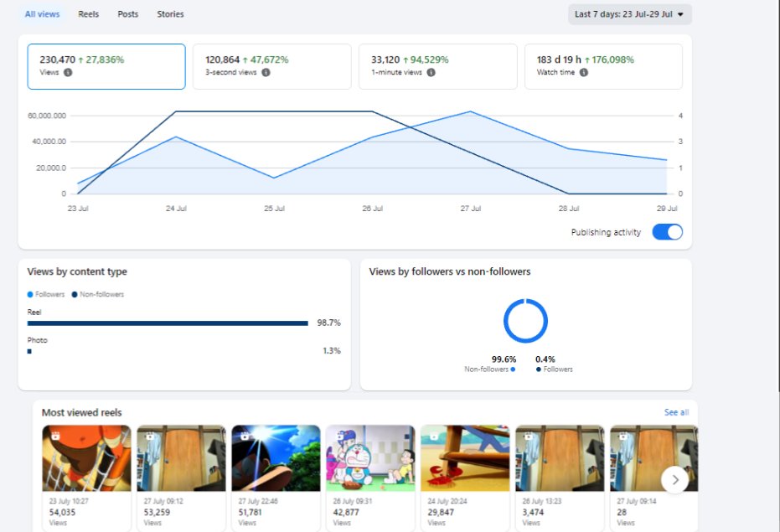Image resolution: width=780 pixels, height=532 pixels.
Task: Click the info icon beside 1-minute views
Action: point(431,72)
